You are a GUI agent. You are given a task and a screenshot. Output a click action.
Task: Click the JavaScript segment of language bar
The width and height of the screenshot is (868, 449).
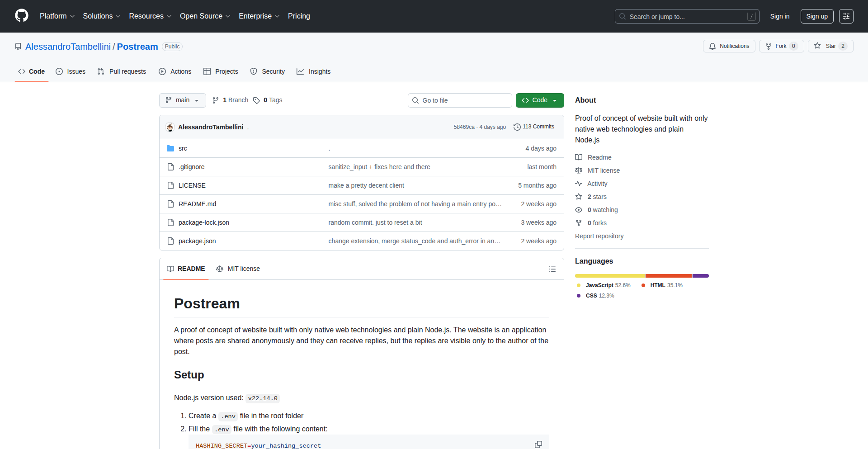tap(609, 276)
